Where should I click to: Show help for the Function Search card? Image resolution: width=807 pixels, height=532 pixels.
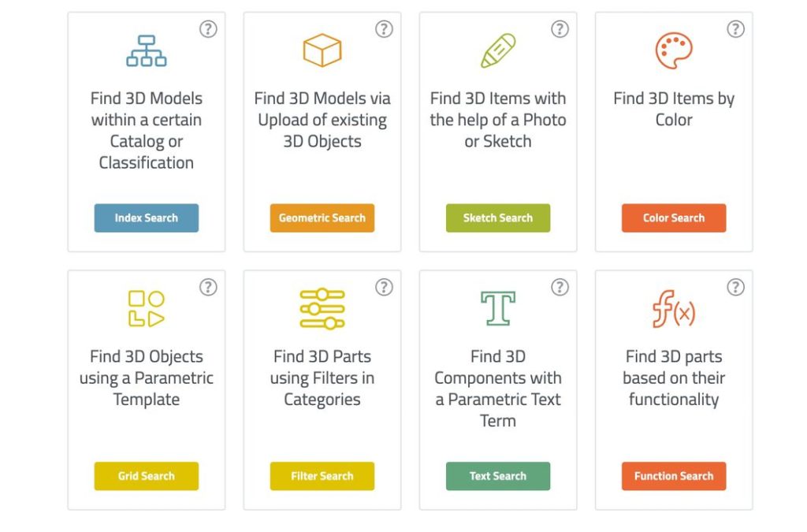735,288
